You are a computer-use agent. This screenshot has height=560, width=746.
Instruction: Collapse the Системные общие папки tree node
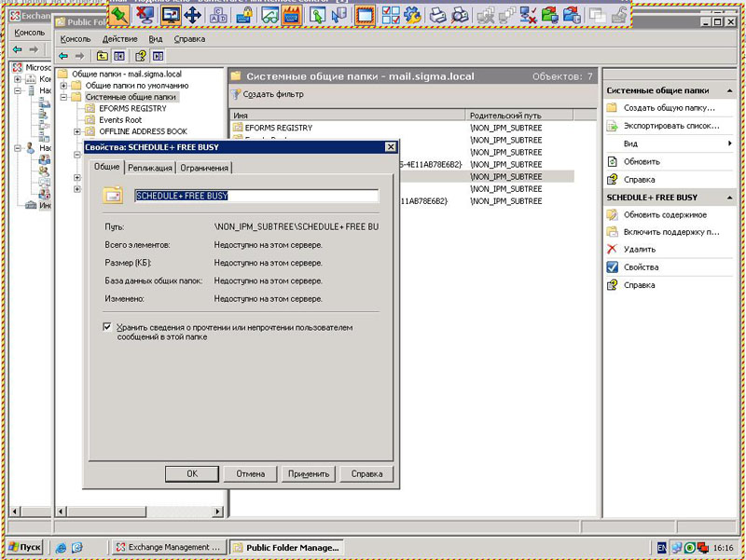point(64,97)
